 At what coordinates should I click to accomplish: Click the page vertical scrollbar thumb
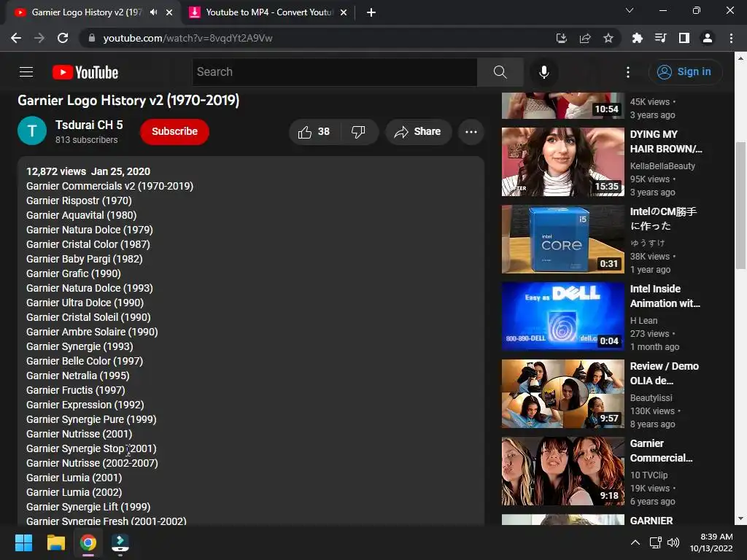point(740,205)
